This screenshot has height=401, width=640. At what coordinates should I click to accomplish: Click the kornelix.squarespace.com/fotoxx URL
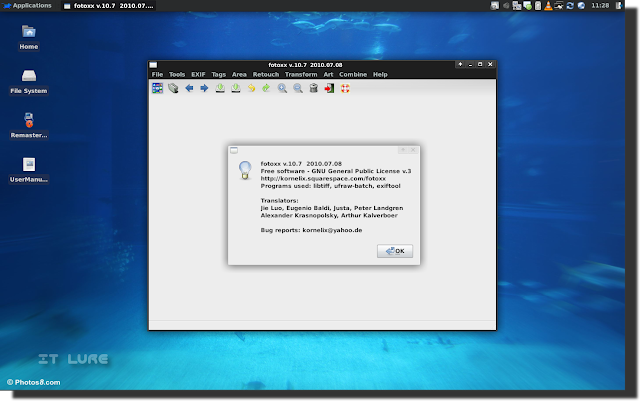[323, 178]
